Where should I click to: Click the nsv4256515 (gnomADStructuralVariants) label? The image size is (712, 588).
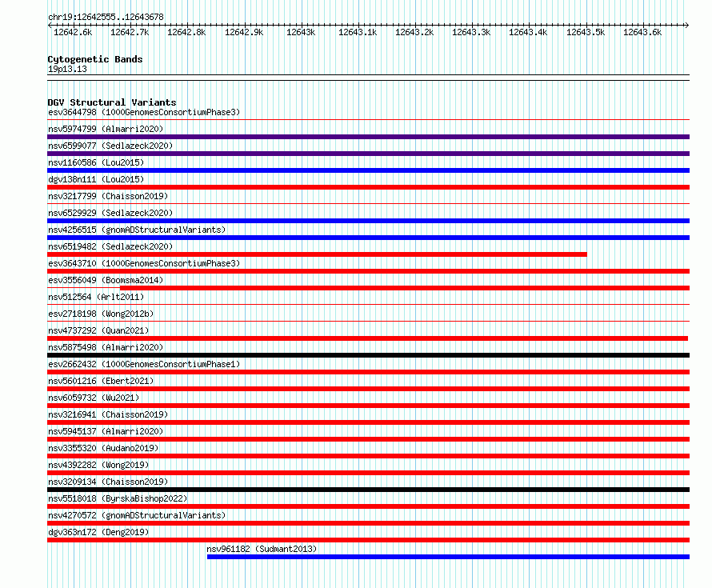coord(137,230)
